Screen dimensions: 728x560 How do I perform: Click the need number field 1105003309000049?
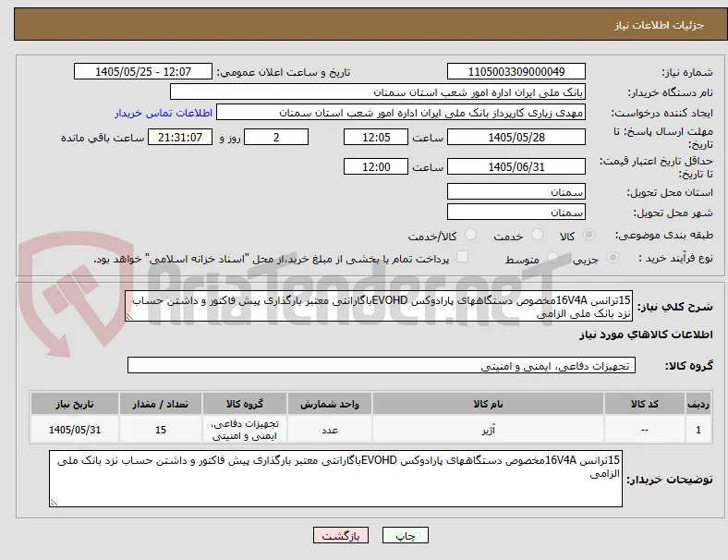coord(516,71)
